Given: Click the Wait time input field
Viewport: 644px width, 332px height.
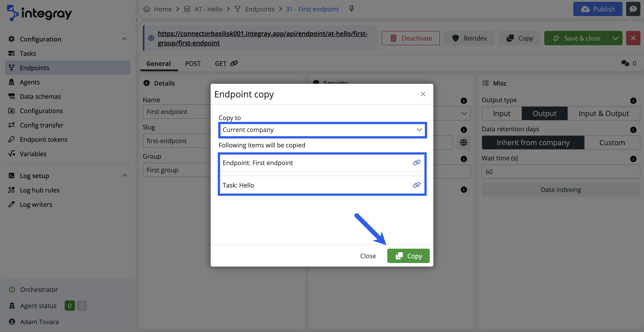Looking at the screenshot, I should pos(561,172).
